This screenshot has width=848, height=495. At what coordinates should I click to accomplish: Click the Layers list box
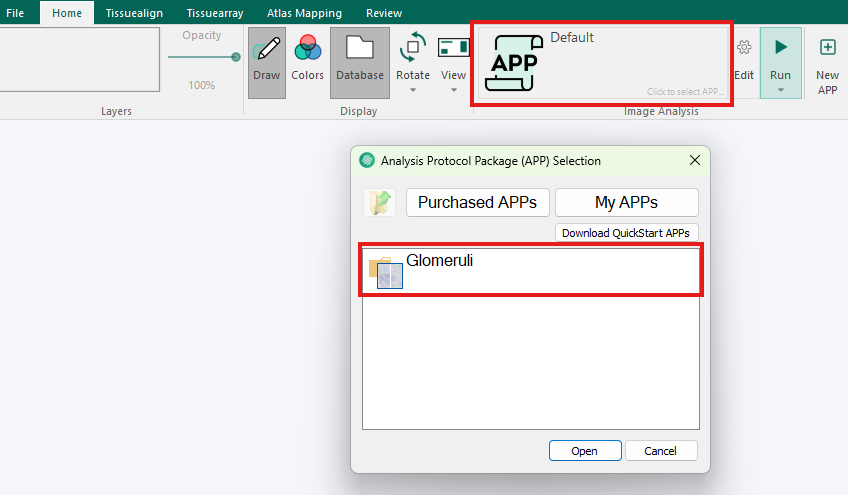pos(79,60)
